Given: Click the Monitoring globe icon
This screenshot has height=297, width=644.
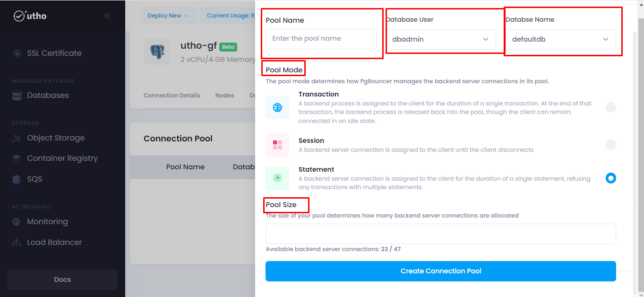Looking at the screenshot, I should click(x=17, y=222).
